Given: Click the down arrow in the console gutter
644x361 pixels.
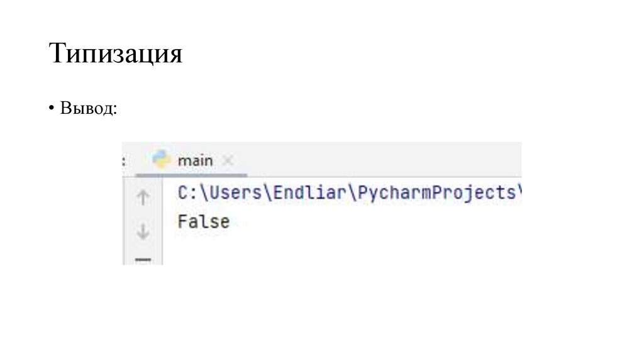Looking at the screenshot, I should click(143, 231).
